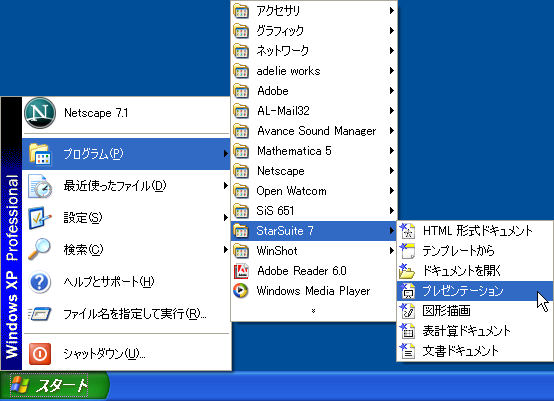The width and height of the screenshot is (554, 401).
Task: Click the アクセサリ folder icon
Action: (x=241, y=11)
